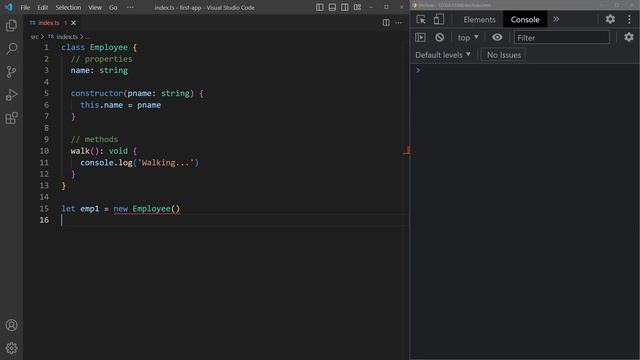Screen dimensions: 640x360
Task: Open the Explorer view in activity bar
Action: point(11,26)
